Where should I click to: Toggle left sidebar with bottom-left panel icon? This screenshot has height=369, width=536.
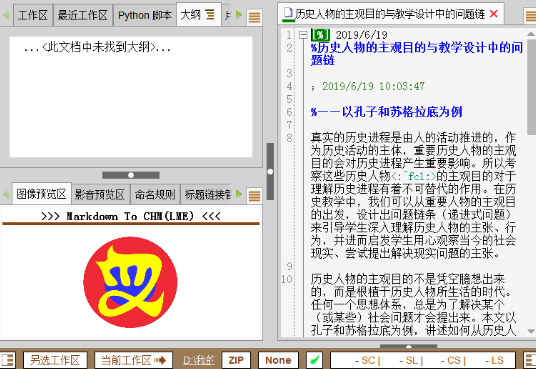(7, 360)
